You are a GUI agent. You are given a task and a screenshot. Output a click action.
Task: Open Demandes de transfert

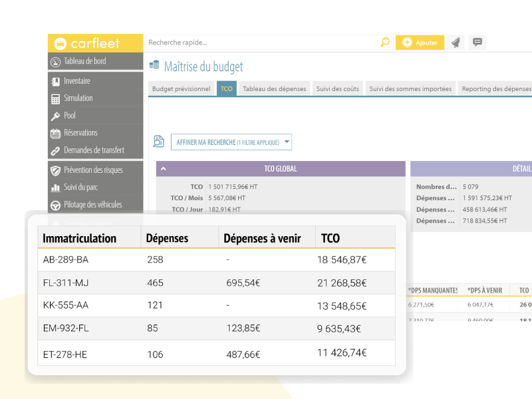(x=95, y=150)
